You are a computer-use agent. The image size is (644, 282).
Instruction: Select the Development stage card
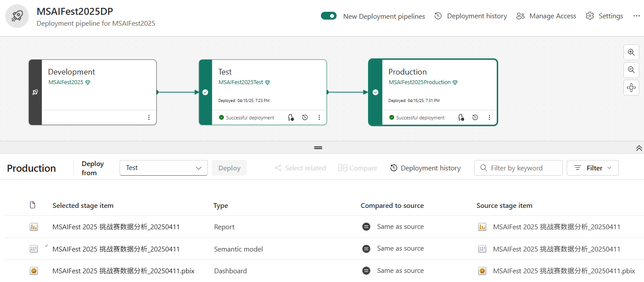click(93, 92)
